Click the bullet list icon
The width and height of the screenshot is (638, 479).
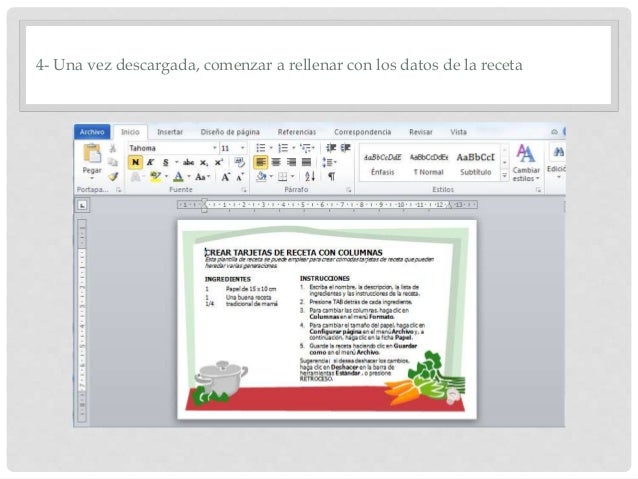point(261,147)
